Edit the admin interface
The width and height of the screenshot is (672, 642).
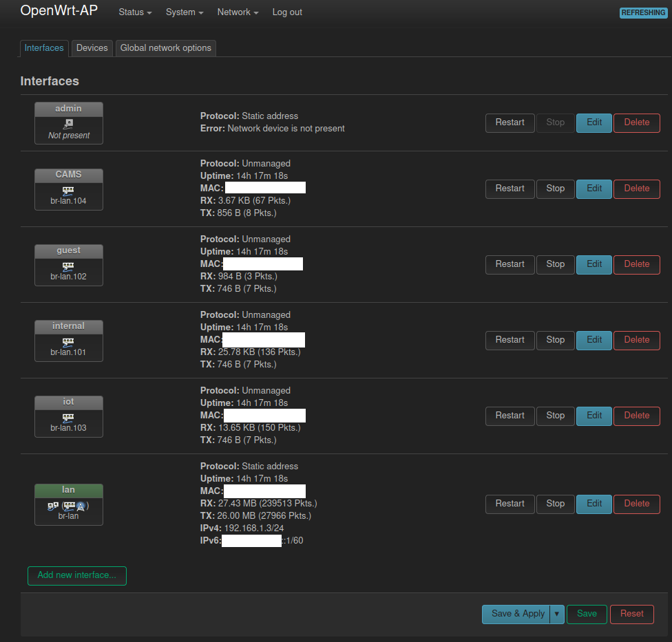pos(594,123)
